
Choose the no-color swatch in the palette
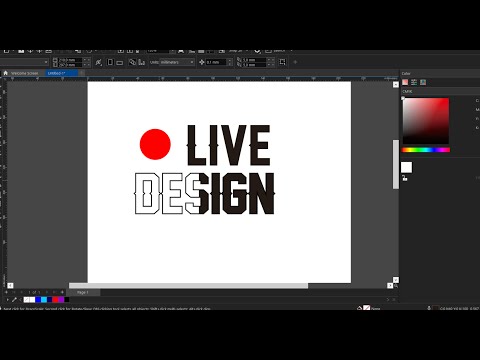(26, 300)
